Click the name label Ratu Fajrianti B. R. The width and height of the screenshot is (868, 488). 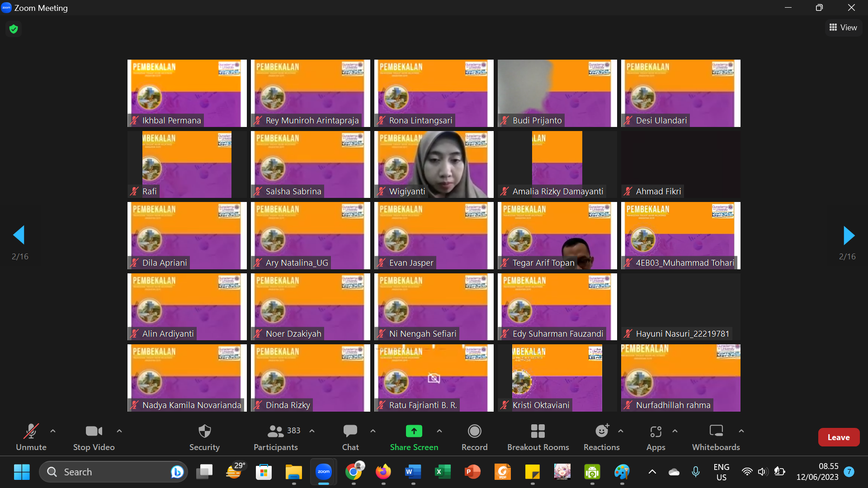(x=423, y=405)
